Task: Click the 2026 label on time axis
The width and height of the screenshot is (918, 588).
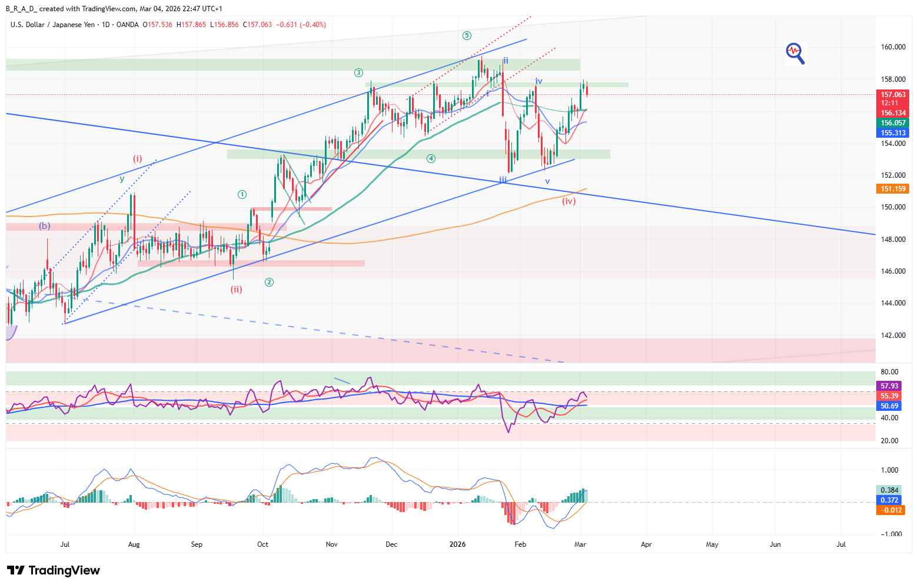Action: (457, 544)
